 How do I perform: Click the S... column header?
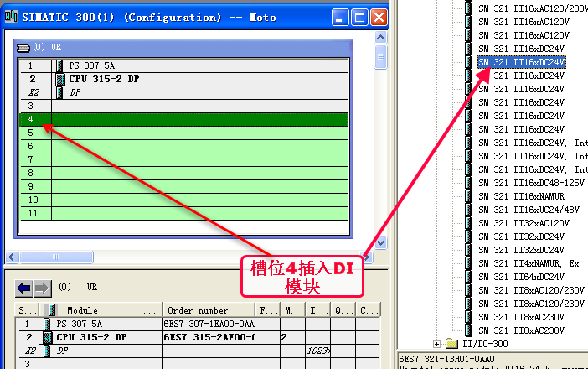28,310
